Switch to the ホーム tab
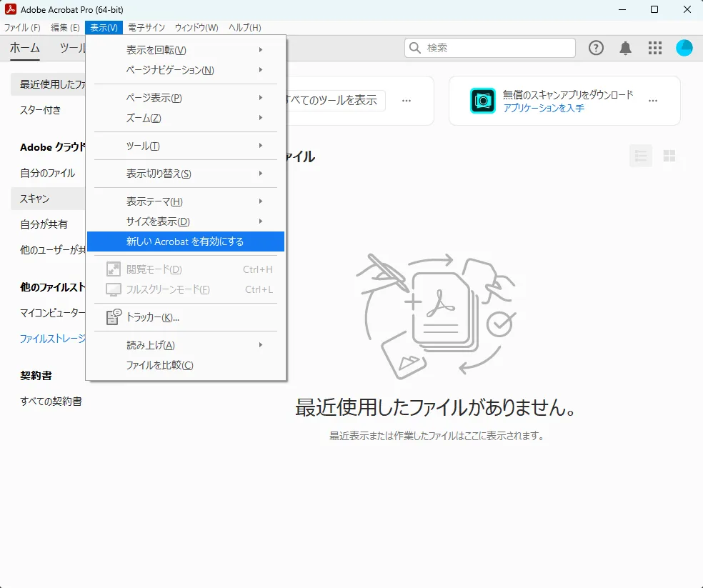This screenshot has width=703, height=588. (x=25, y=48)
